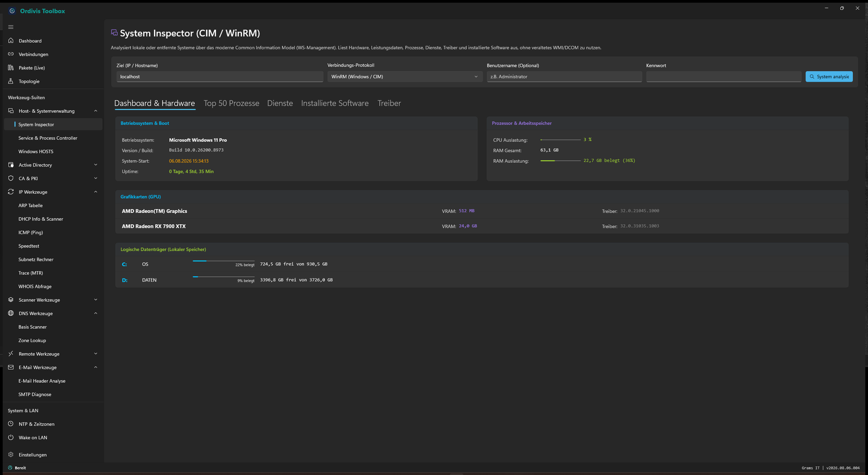868x475 pixels.
Task: Click the Ordivis Toolbox logo icon
Action: (x=12, y=11)
